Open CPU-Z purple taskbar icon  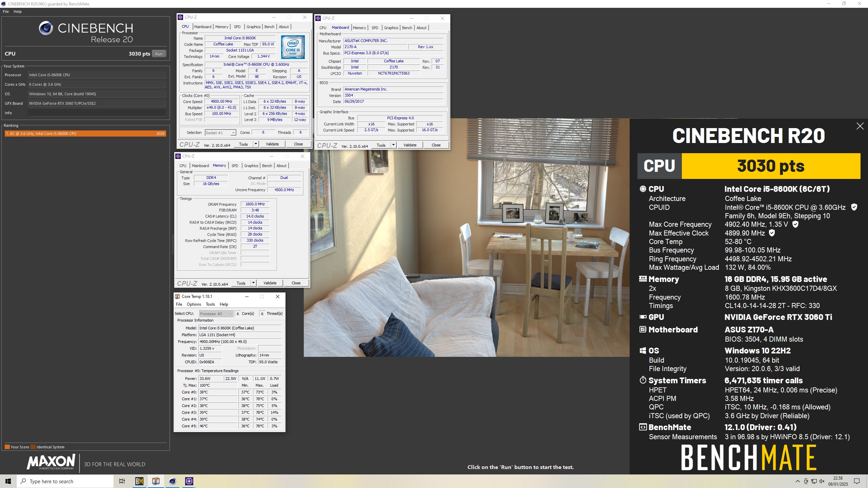(189, 481)
